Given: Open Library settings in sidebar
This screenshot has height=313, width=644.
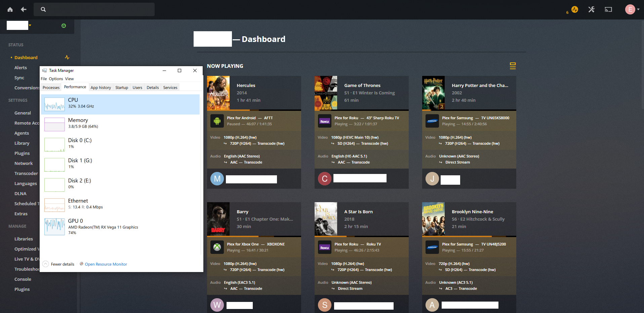Looking at the screenshot, I should (22, 143).
